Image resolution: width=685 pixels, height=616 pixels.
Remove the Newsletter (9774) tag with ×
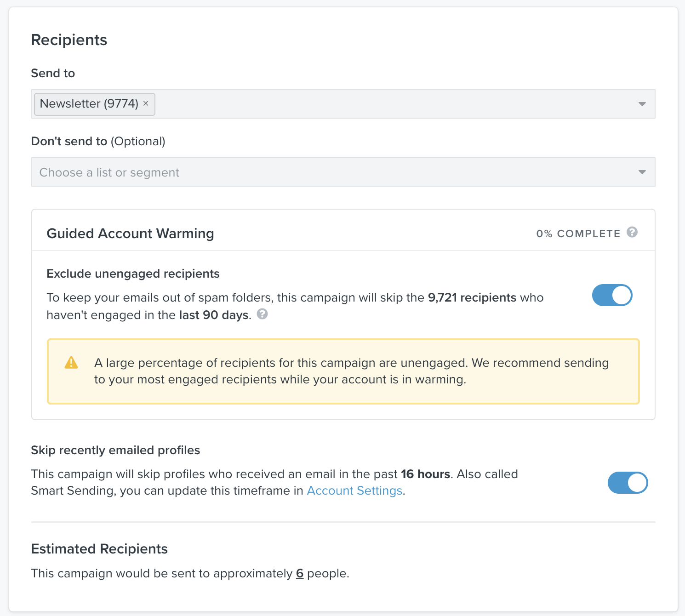tap(146, 103)
